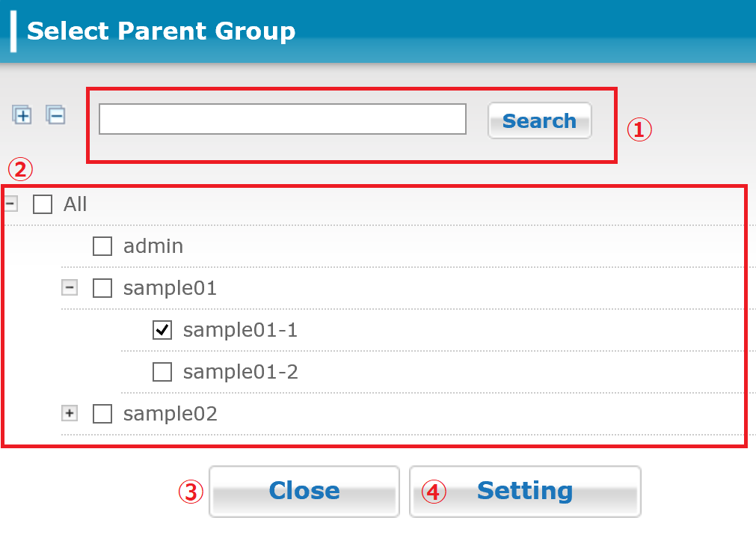Select the All tree item label
Viewport: 756px width, 550px height.
[76, 204]
